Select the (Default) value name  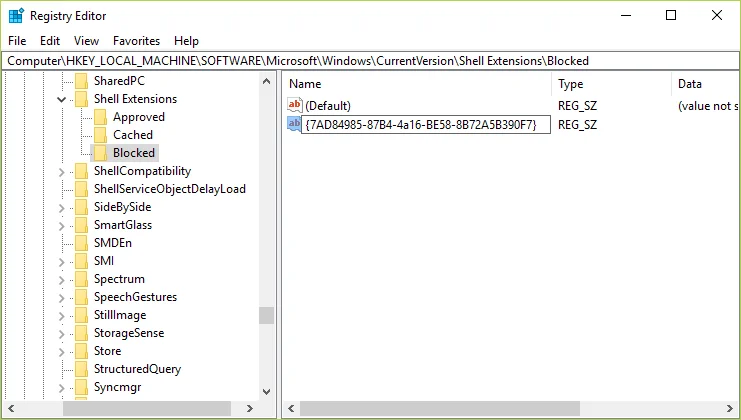(328, 106)
